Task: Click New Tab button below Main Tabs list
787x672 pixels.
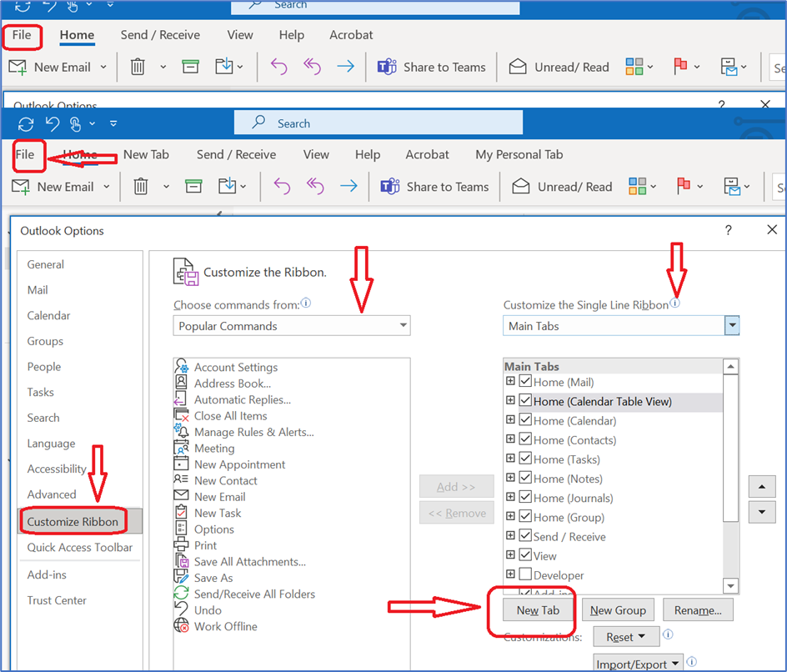Action: (x=538, y=610)
